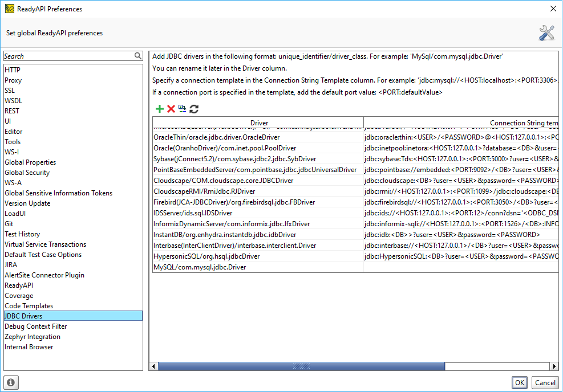The width and height of the screenshot is (563, 392).
Task: Click the empty connection string cell for MySQL
Action: (x=461, y=267)
